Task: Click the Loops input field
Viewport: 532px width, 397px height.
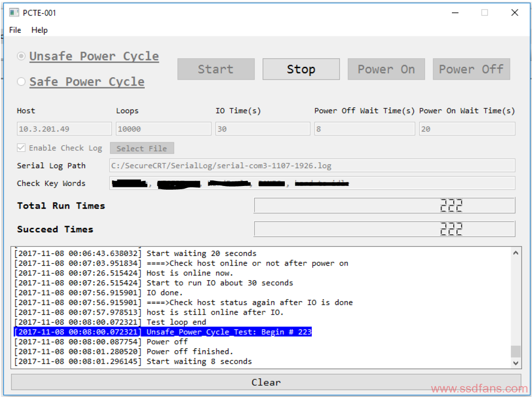Action: click(163, 129)
